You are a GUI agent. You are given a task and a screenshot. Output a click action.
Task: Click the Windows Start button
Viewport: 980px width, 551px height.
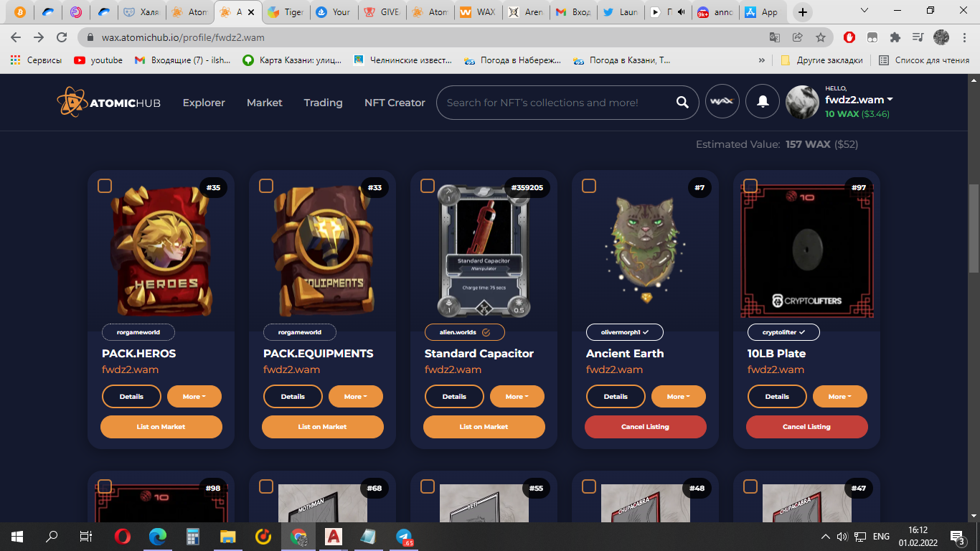(17, 536)
